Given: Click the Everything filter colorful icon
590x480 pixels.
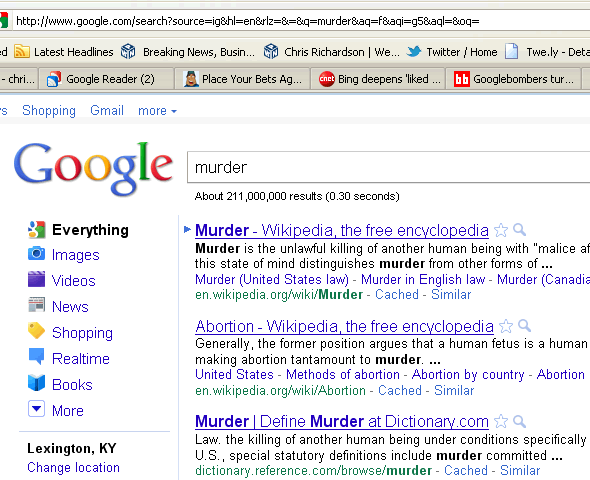Looking at the screenshot, I should pyautogui.click(x=36, y=229).
